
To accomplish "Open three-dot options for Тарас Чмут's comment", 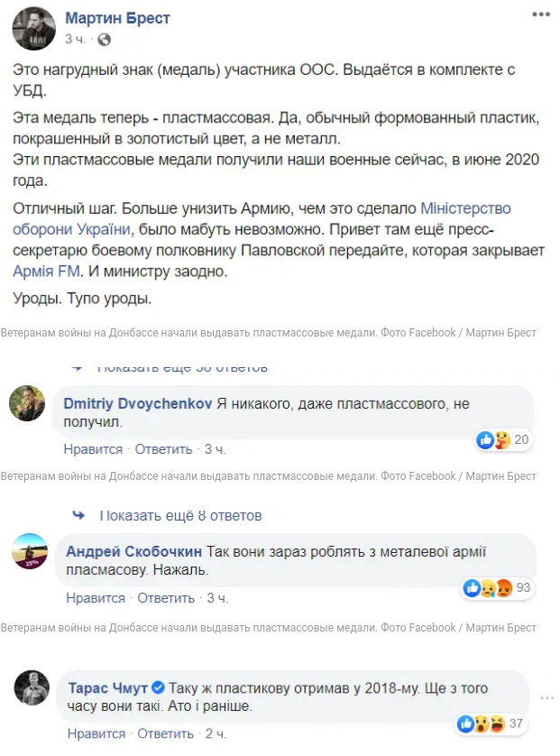I will [544, 698].
